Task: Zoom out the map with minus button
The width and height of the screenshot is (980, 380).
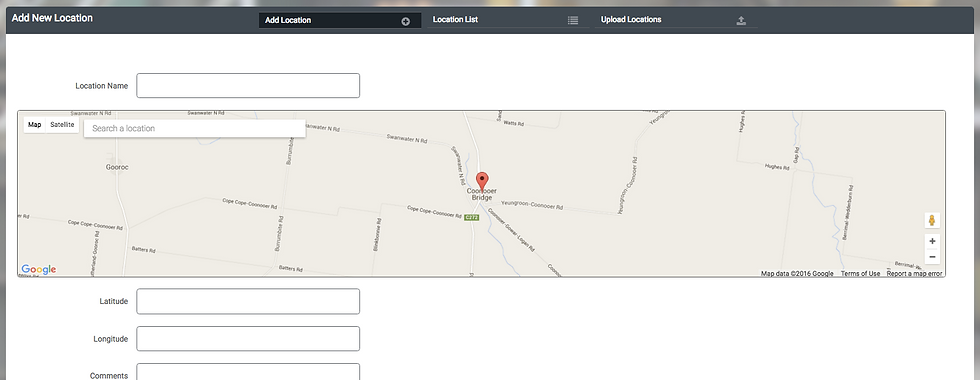Action: [x=932, y=257]
